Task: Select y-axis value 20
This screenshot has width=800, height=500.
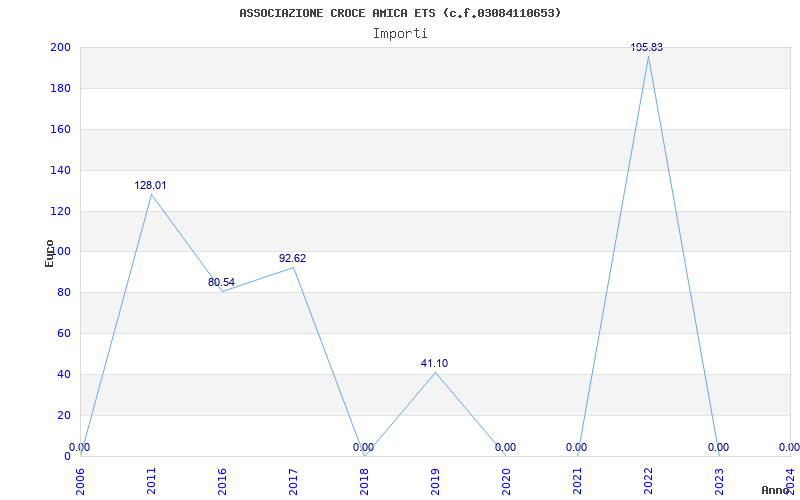Action: (x=63, y=415)
